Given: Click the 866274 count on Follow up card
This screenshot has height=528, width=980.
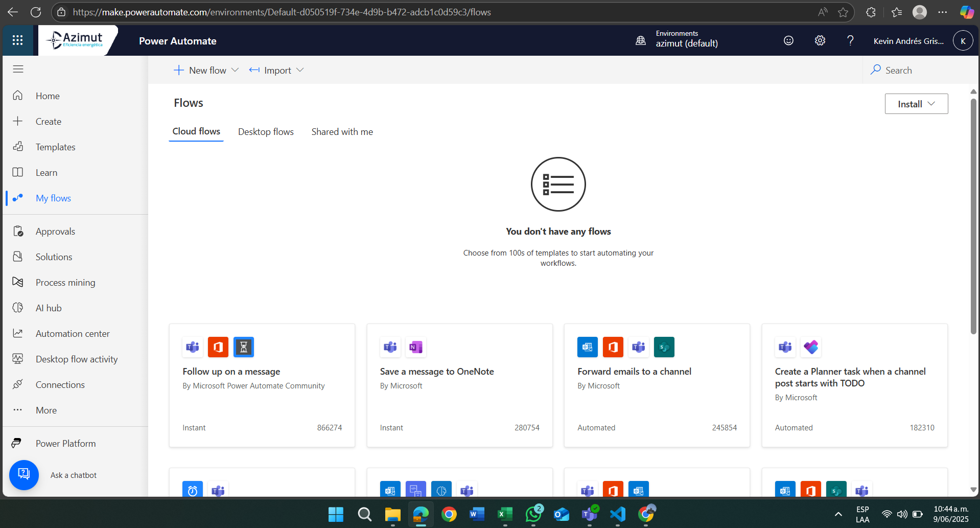Looking at the screenshot, I should [330, 427].
